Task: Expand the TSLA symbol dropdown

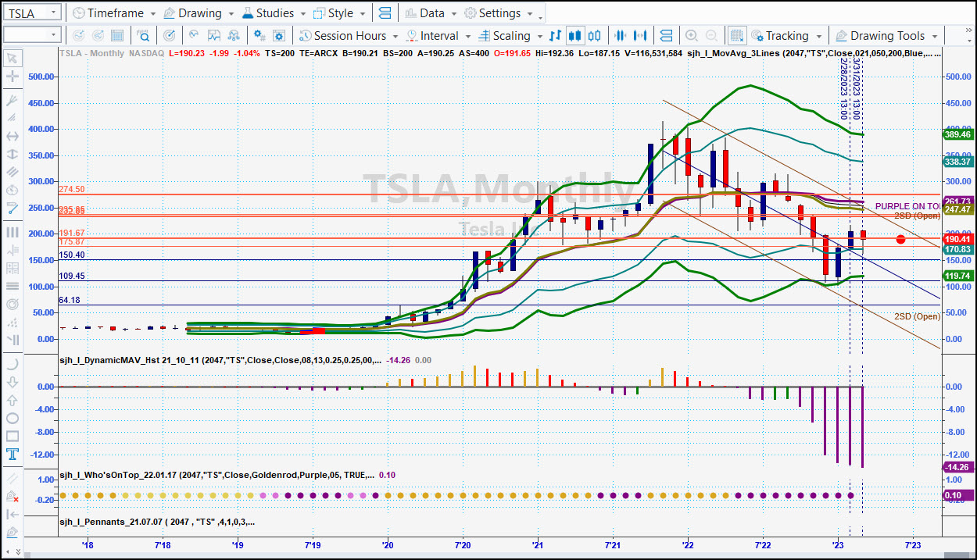Action: click(52, 13)
